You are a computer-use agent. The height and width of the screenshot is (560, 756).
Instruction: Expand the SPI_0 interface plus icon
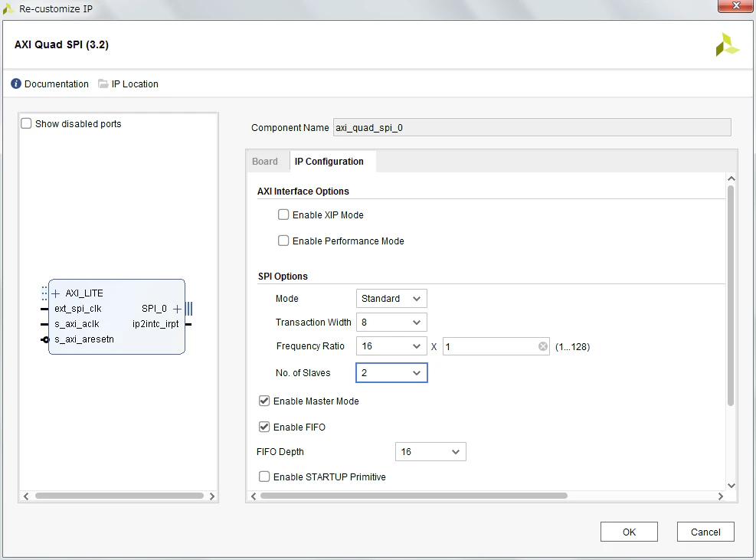point(177,309)
